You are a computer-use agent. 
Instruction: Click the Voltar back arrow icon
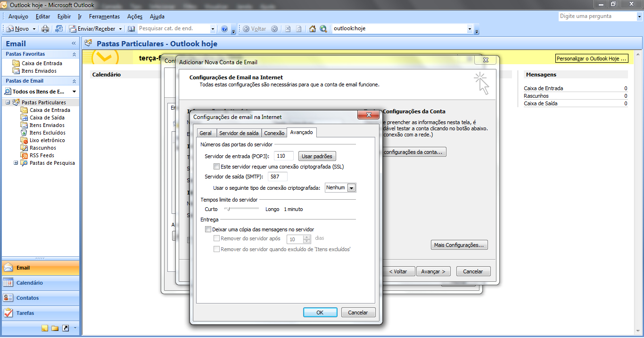tap(246, 29)
